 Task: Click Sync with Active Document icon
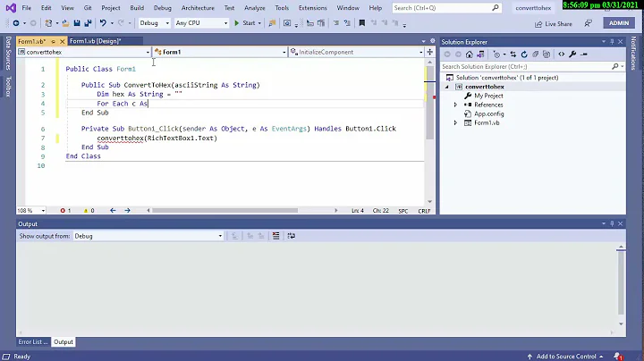click(x=513, y=55)
